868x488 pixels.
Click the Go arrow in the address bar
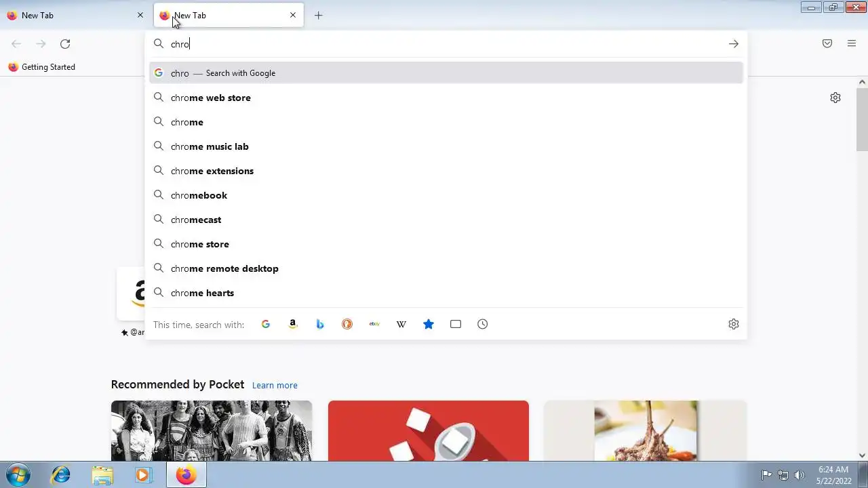click(734, 43)
